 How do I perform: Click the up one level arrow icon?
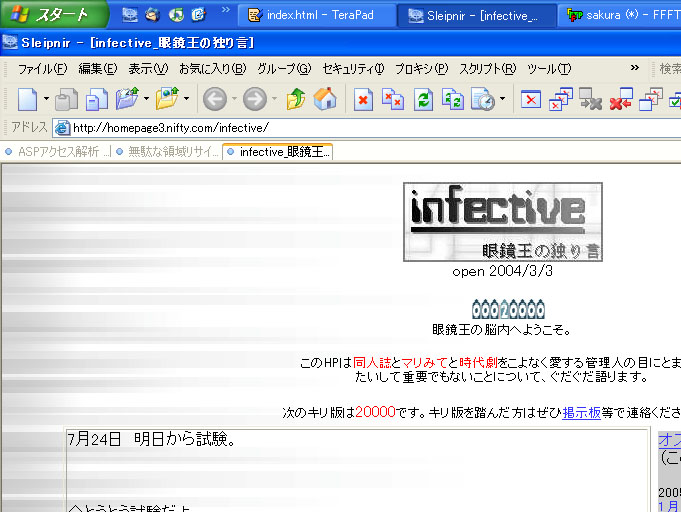tap(296, 99)
